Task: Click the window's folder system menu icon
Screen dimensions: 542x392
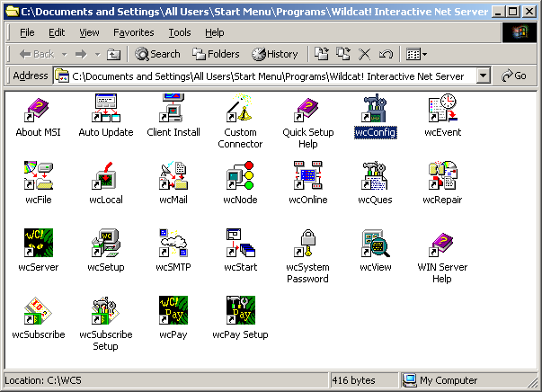Action: pyautogui.click(x=13, y=12)
